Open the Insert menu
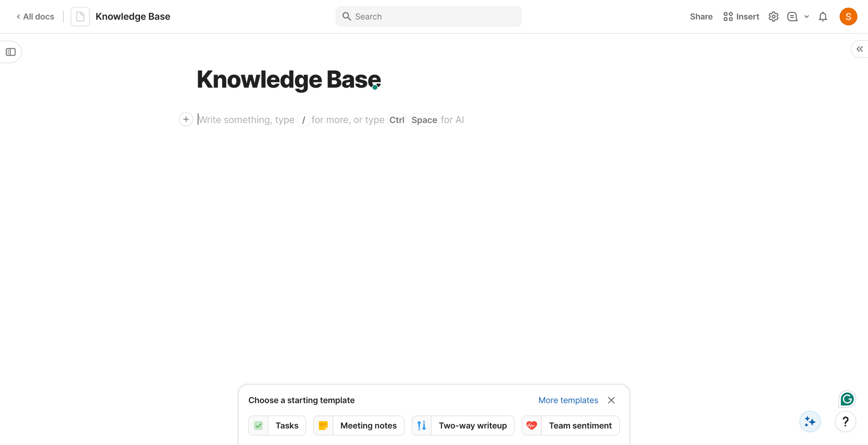Image resolution: width=868 pixels, height=445 pixels. [x=741, y=17]
